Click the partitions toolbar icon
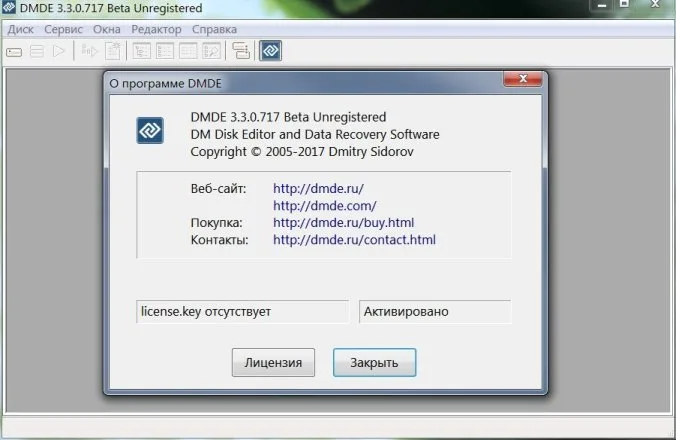This screenshot has height=440, width=676. coord(37,52)
